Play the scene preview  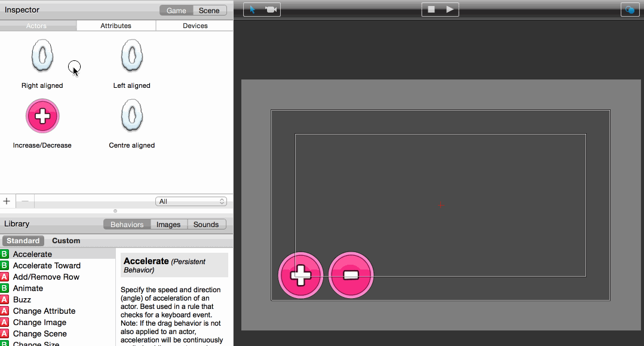click(450, 10)
